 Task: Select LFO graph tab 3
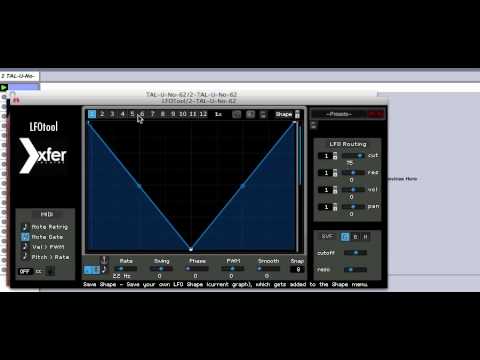(x=112, y=114)
